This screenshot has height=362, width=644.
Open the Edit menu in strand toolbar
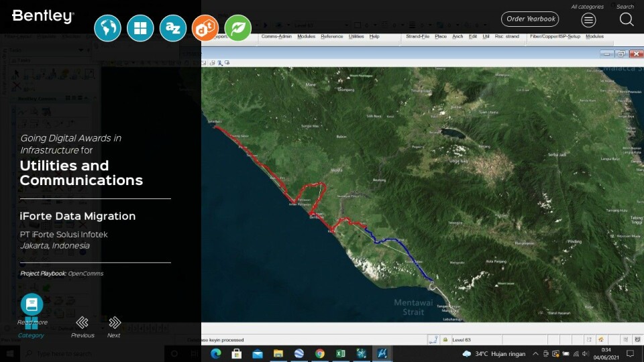tap(473, 36)
